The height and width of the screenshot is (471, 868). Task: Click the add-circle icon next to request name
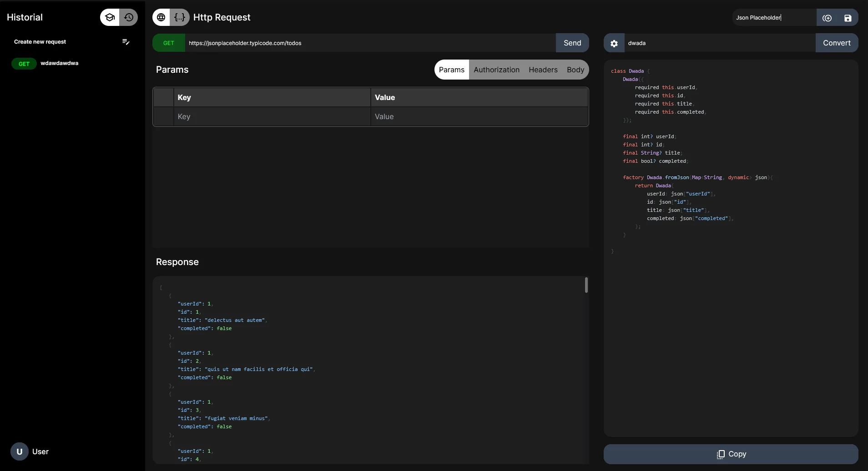coord(827,18)
